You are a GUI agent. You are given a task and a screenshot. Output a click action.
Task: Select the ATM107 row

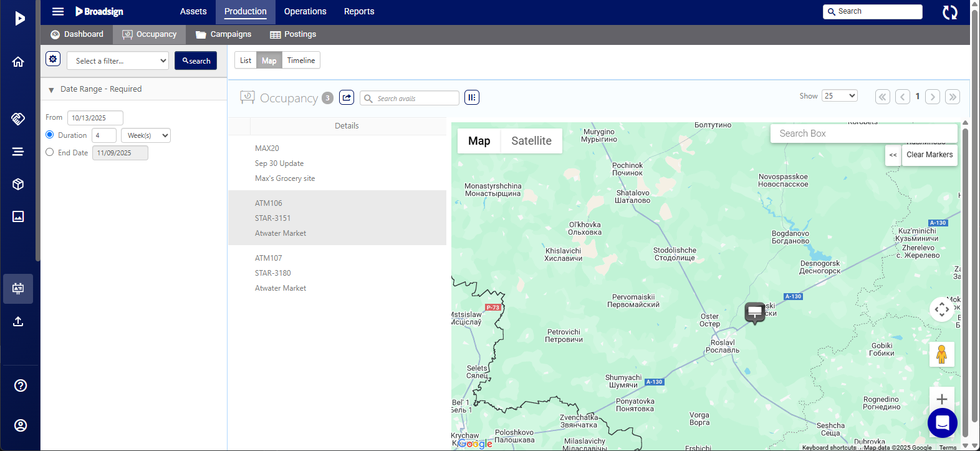(x=337, y=273)
